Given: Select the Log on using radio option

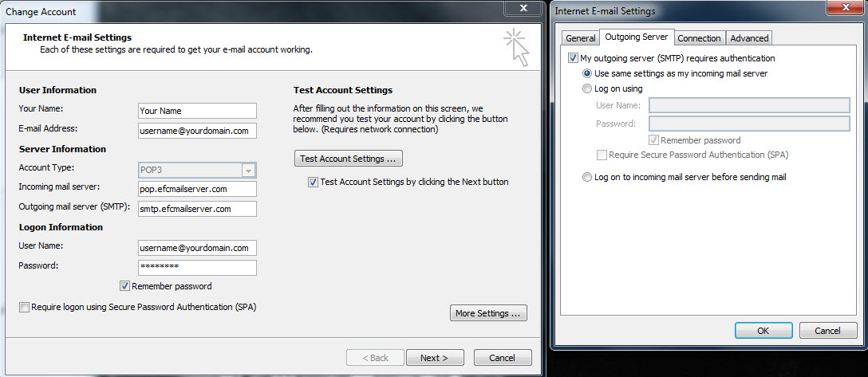Looking at the screenshot, I should pos(587,88).
